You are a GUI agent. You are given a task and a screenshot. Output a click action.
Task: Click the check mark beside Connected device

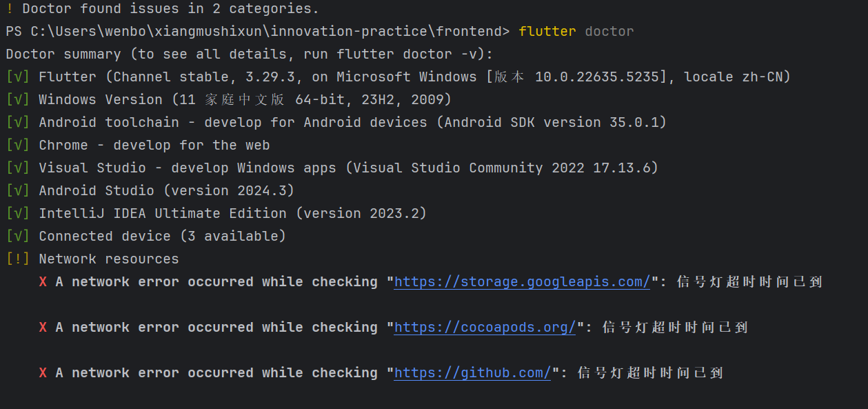pos(18,236)
